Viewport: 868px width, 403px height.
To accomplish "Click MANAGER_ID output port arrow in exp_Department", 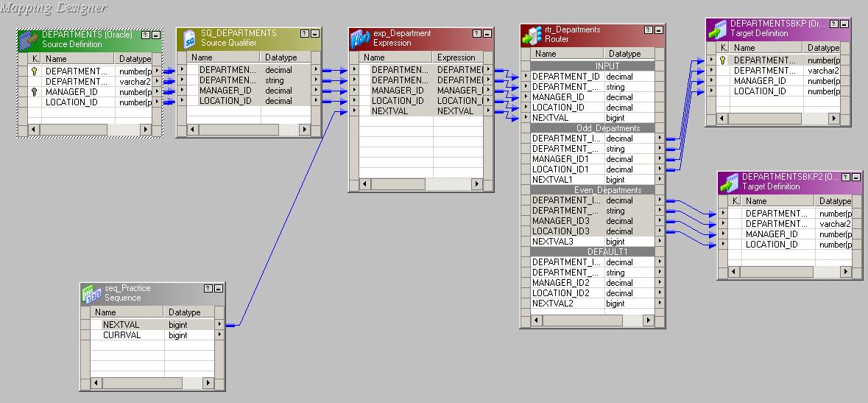I will tap(487, 91).
